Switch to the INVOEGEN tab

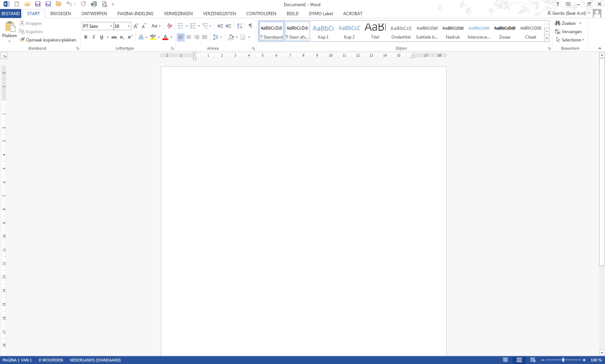pyautogui.click(x=61, y=14)
